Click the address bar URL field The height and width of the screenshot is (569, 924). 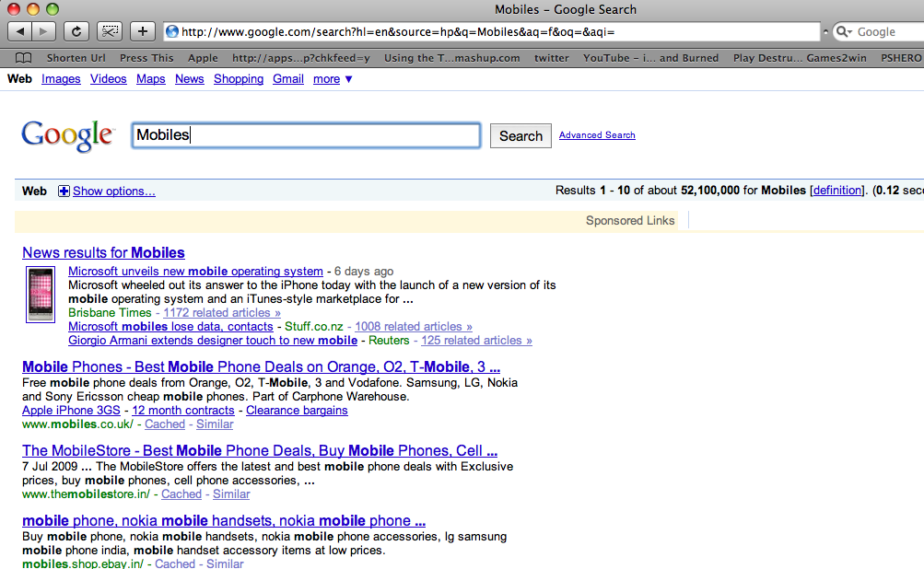point(492,32)
